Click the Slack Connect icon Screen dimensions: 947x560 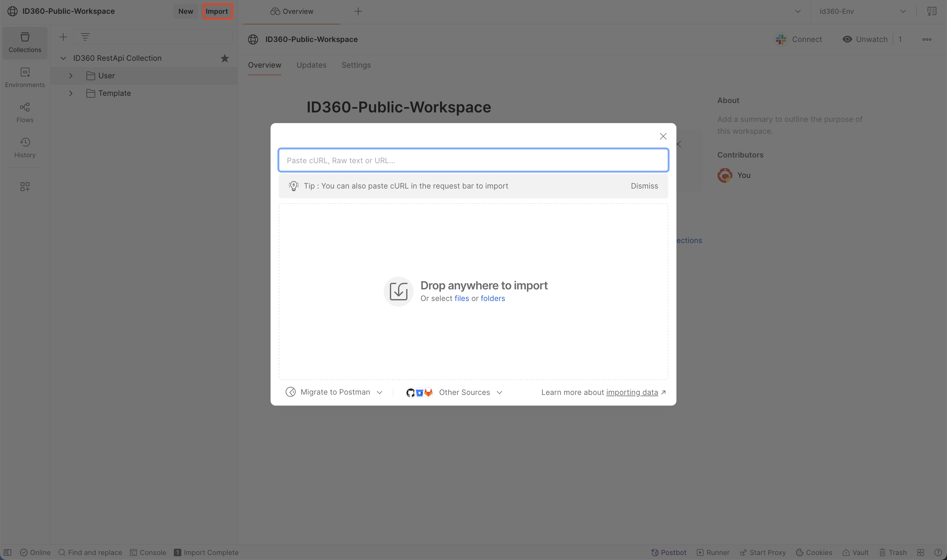point(781,39)
